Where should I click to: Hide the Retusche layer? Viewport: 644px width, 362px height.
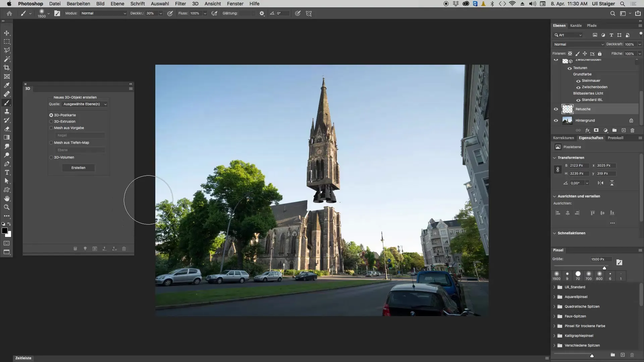tap(556, 109)
